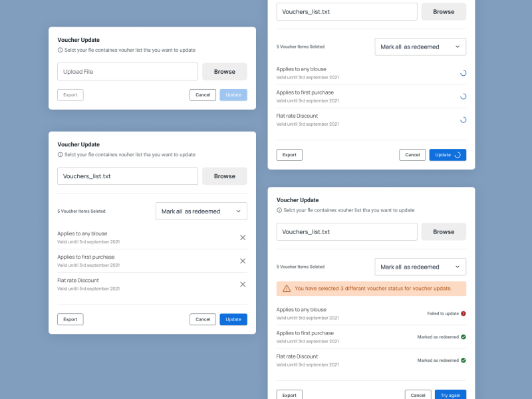The height and width of the screenshot is (399, 532).
Task: Click the loading spinner next to "Flat rate Discount"
Action: [x=464, y=120]
